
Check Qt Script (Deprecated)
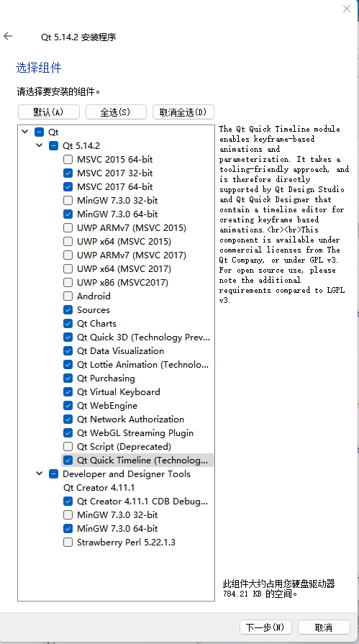68,446
